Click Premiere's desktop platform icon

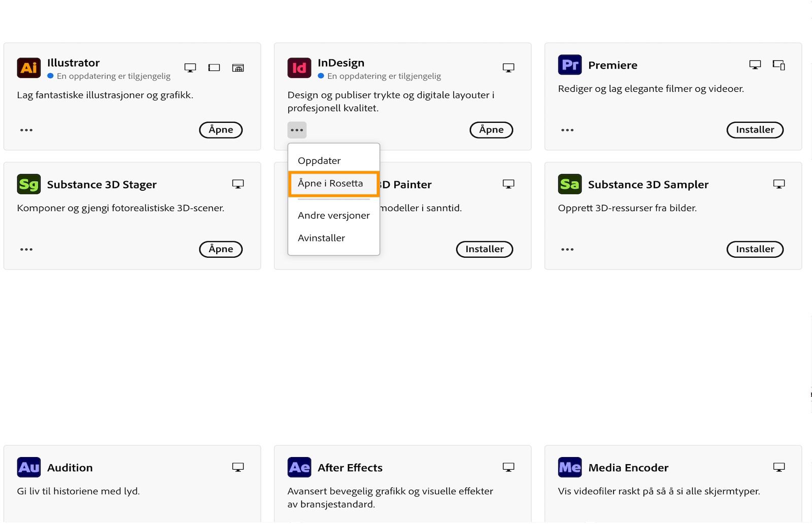pos(755,65)
